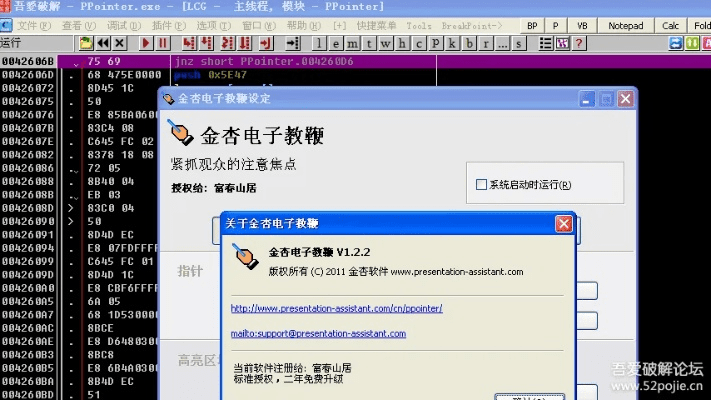The height and width of the screenshot is (400, 711).
Task: Open the 帮助(H) menu
Action: click(x=303, y=26)
